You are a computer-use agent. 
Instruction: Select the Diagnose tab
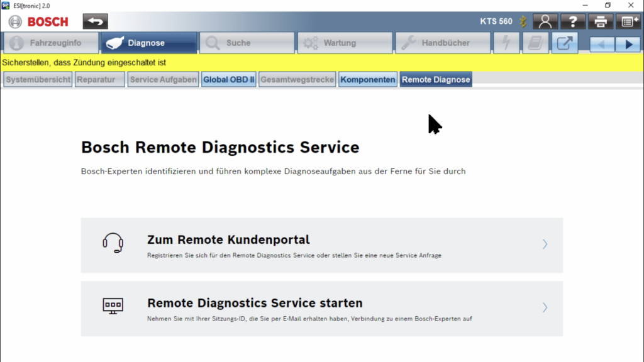(148, 43)
